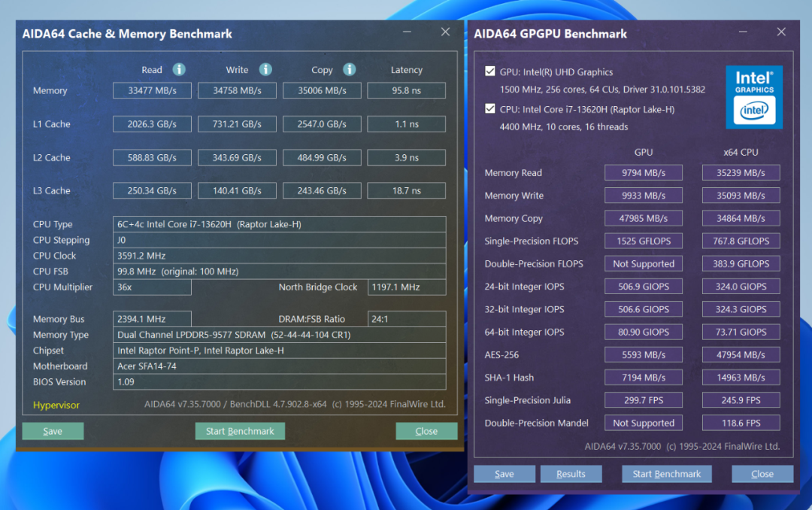Close GPGPU Benchmark window with X
The image size is (812, 510).
781,32
